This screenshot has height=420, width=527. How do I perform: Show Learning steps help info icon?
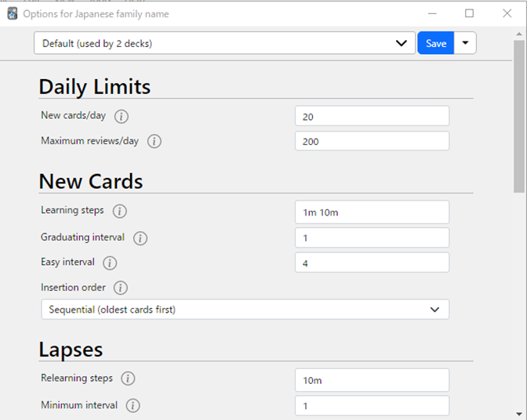pyautogui.click(x=120, y=211)
